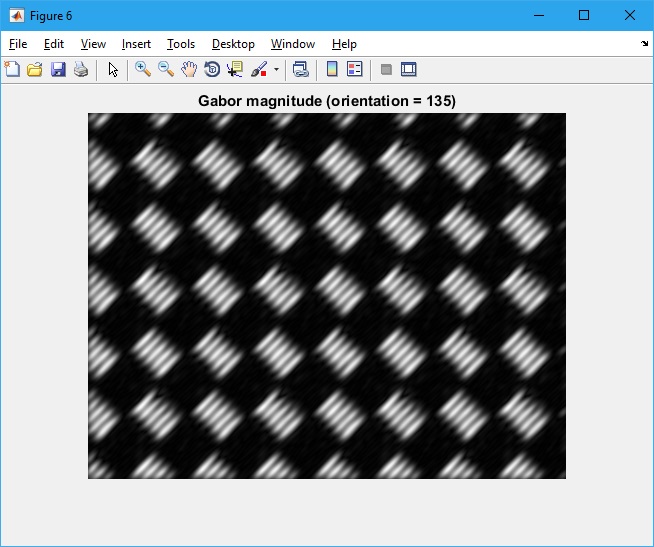This screenshot has height=547, width=654.
Task: Toggle the Insert Colorbar button
Action: click(x=332, y=70)
